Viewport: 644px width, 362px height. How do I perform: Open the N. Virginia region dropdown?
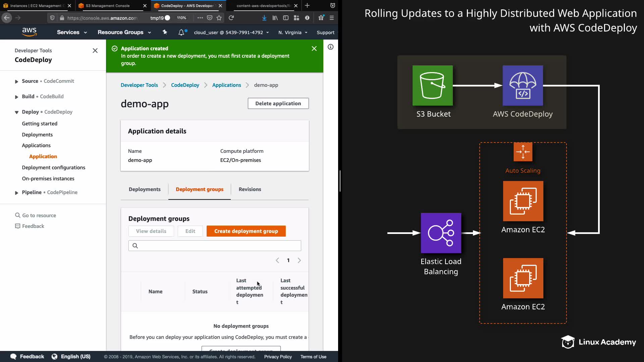click(x=292, y=33)
